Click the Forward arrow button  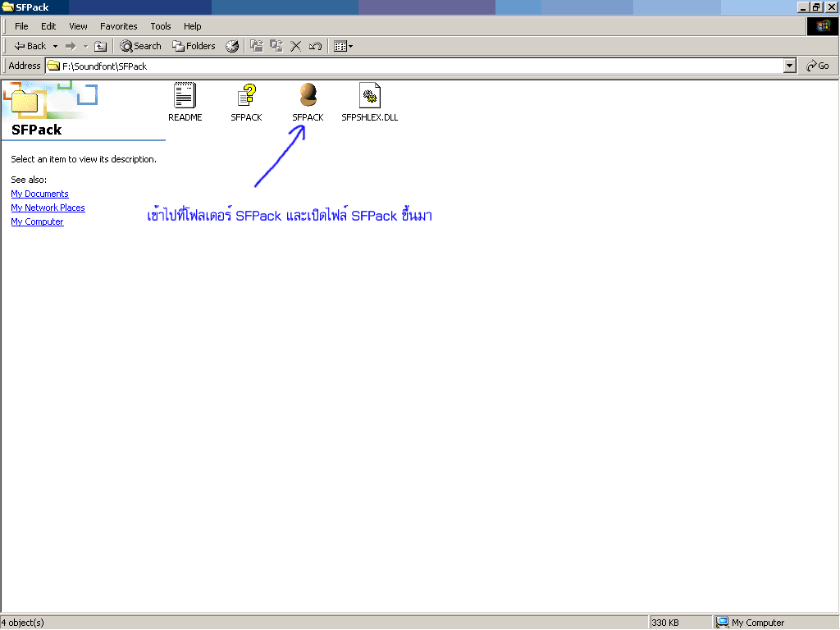71,46
